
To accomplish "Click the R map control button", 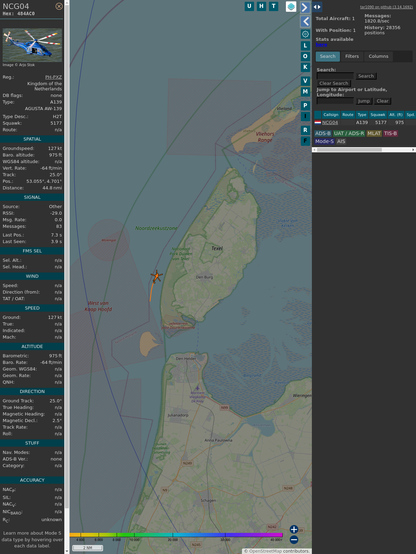I will [x=305, y=130].
